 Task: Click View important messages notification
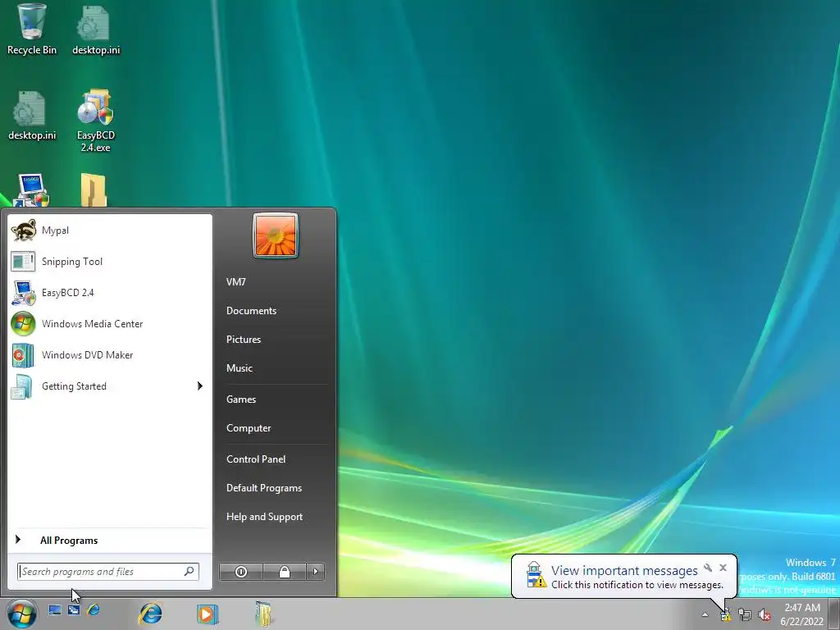tap(624, 577)
